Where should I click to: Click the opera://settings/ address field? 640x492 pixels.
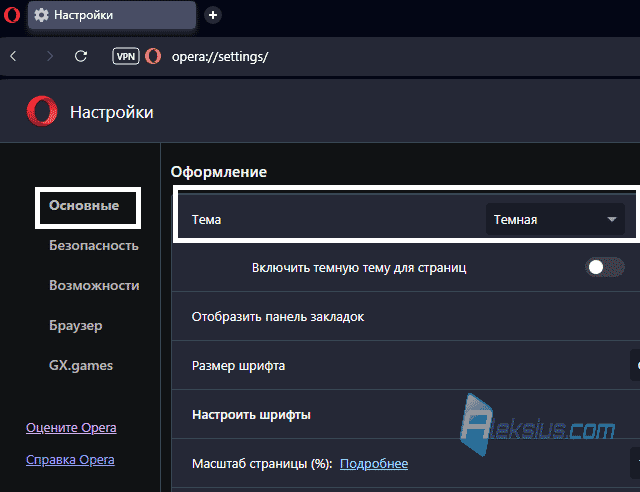click(220, 56)
